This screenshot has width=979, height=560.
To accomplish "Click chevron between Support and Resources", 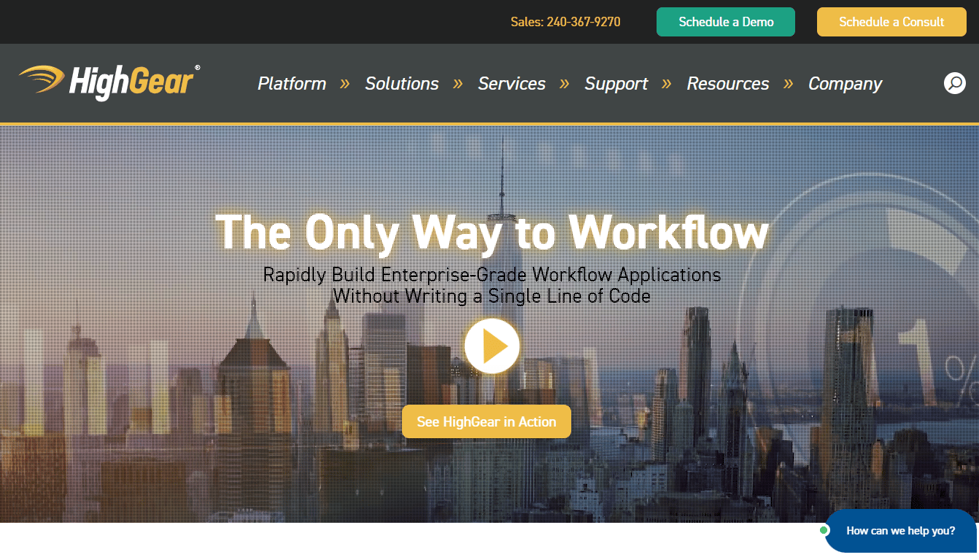I will tap(667, 84).
